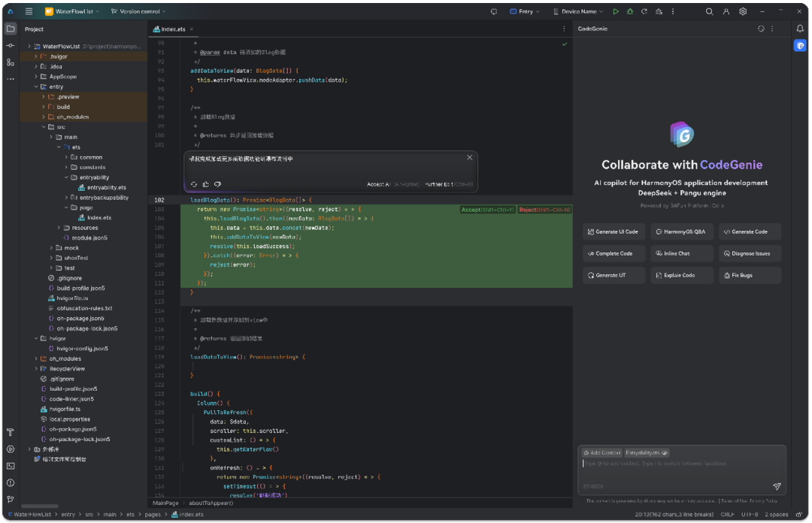Run the app with the green play icon
The width and height of the screenshot is (812, 523).
point(616,11)
